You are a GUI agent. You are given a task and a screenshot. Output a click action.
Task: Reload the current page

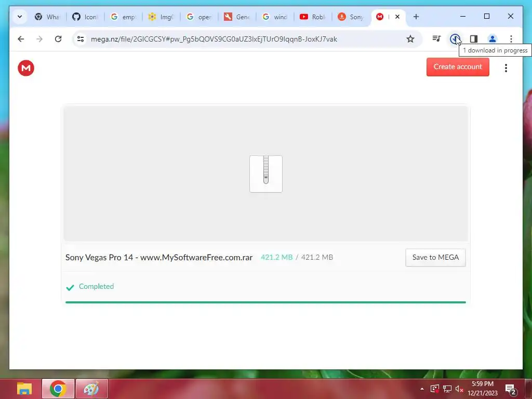point(58,39)
